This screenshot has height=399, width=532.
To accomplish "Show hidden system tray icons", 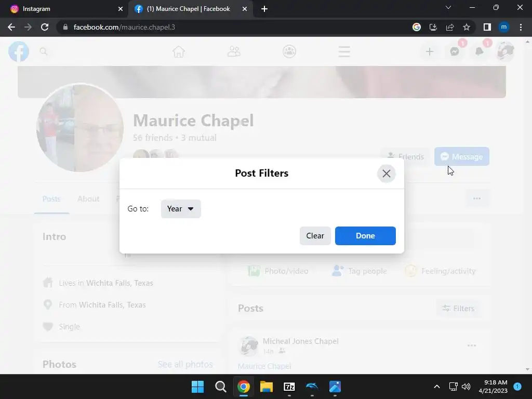I will click(436, 387).
